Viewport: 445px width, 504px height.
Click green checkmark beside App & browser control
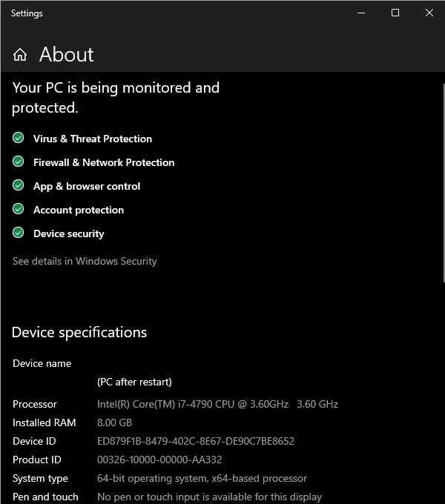coord(19,185)
